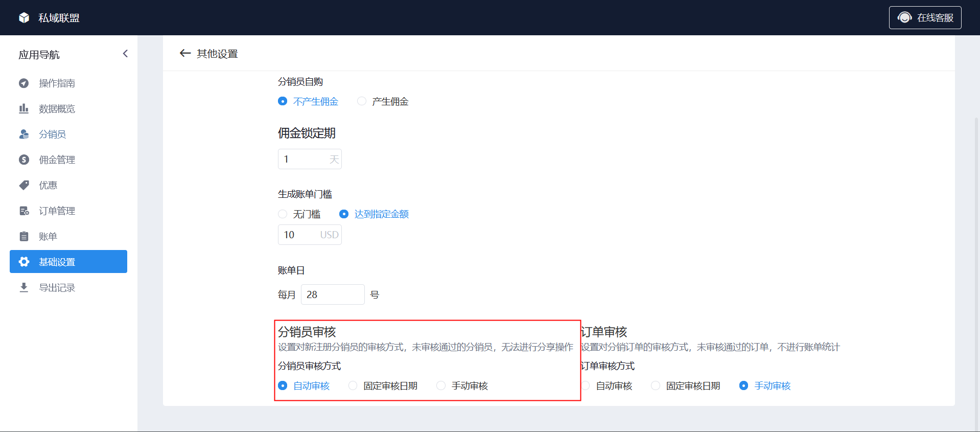Collapse the 应用导航 sidebar chevron
The height and width of the screenshot is (432, 980).
coord(125,54)
